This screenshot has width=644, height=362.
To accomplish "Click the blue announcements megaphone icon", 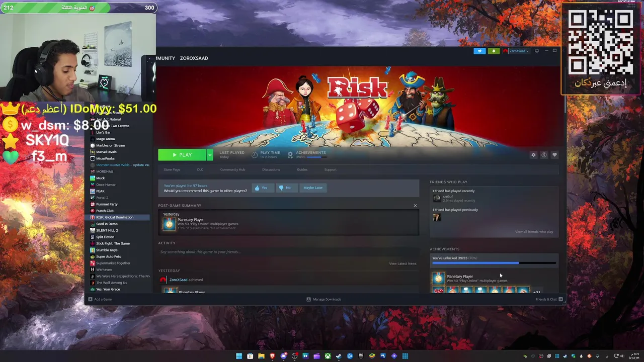I will click(x=479, y=51).
